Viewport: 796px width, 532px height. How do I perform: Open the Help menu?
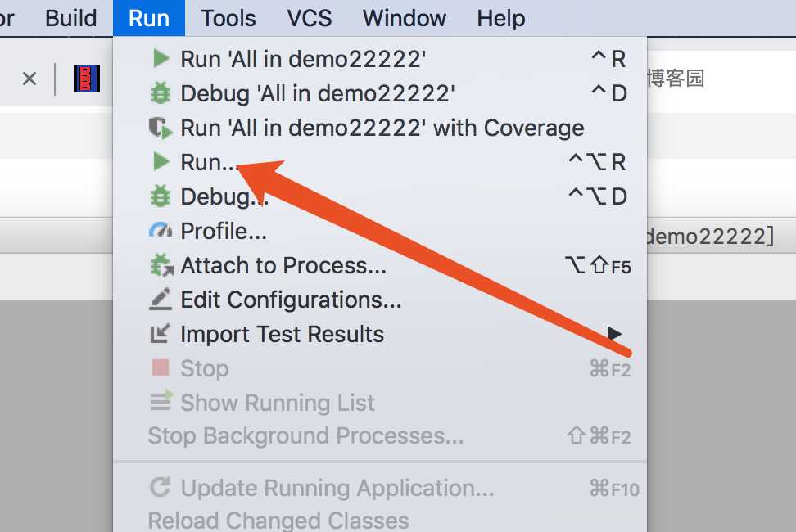coord(500,18)
